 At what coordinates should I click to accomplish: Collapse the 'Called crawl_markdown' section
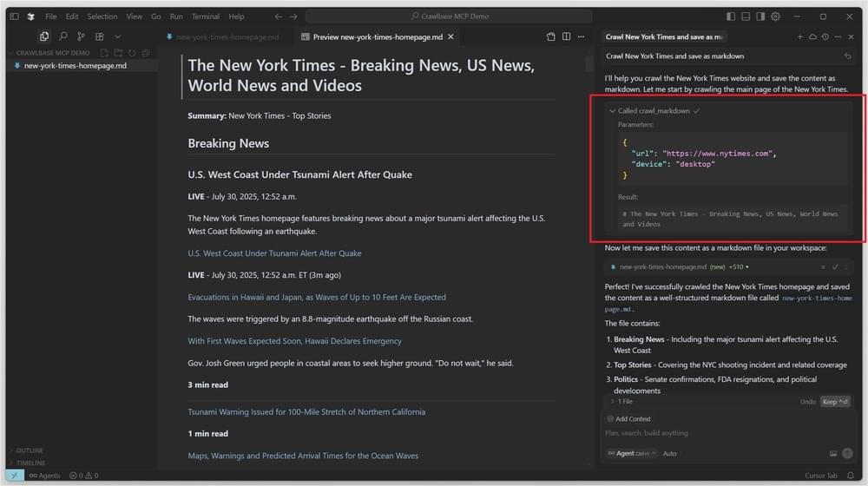[613, 111]
